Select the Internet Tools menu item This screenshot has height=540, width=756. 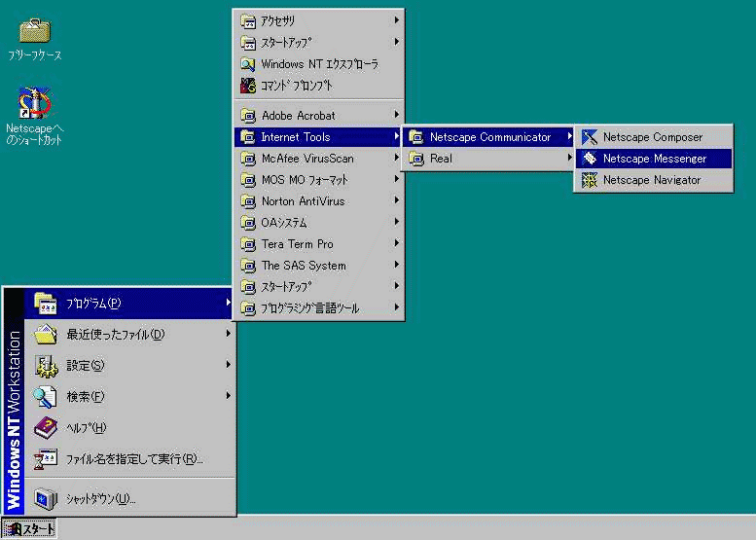[318, 137]
